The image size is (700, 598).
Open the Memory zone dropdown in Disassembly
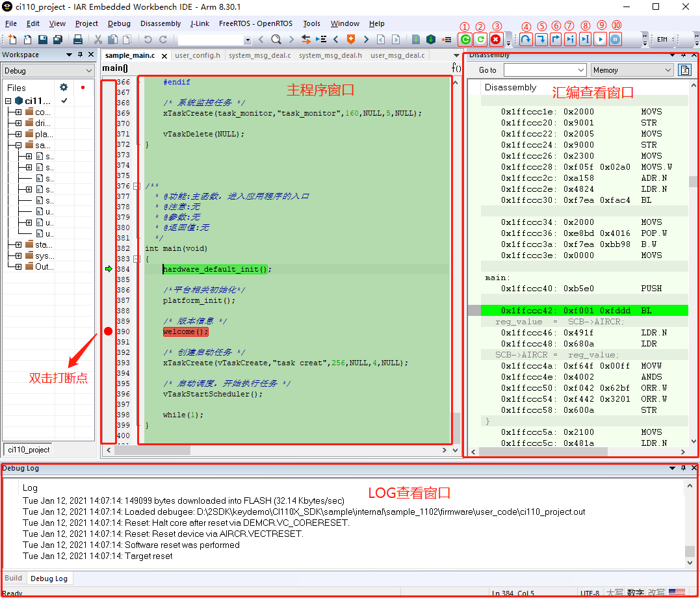(632, 70)
